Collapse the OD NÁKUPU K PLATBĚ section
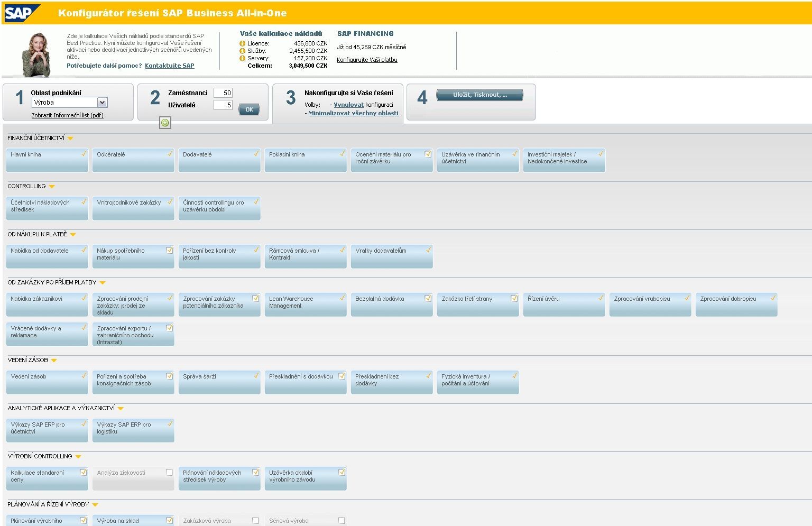 click(73, 235)
